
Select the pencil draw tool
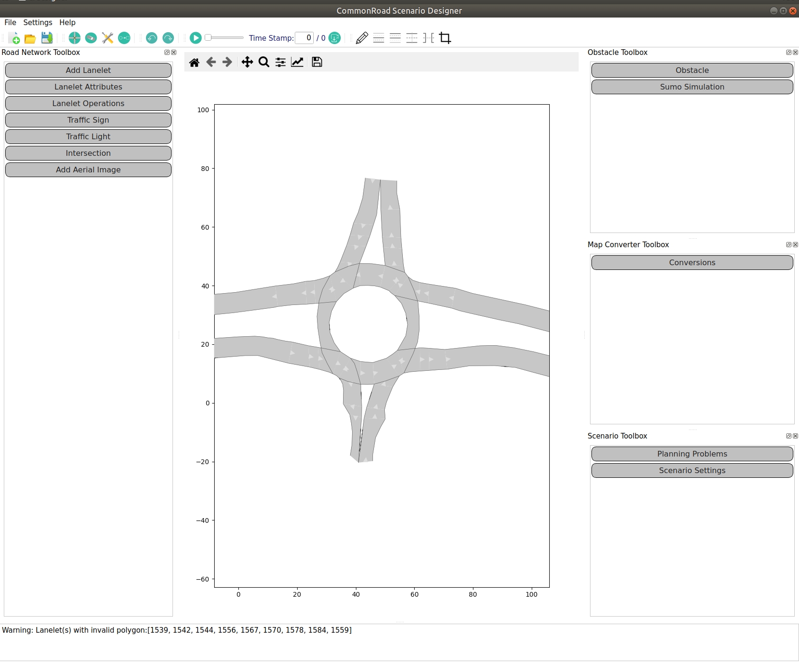362,38
